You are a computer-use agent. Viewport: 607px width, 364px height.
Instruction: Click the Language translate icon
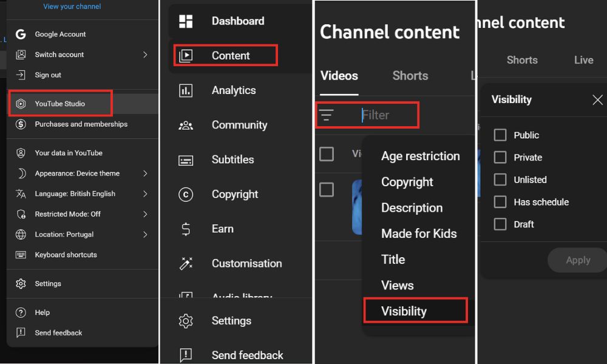(x=21, y=194)
